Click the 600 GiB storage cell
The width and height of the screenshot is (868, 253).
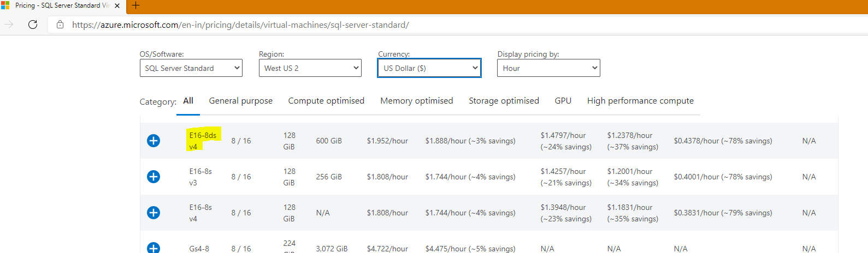coord(329,141)
